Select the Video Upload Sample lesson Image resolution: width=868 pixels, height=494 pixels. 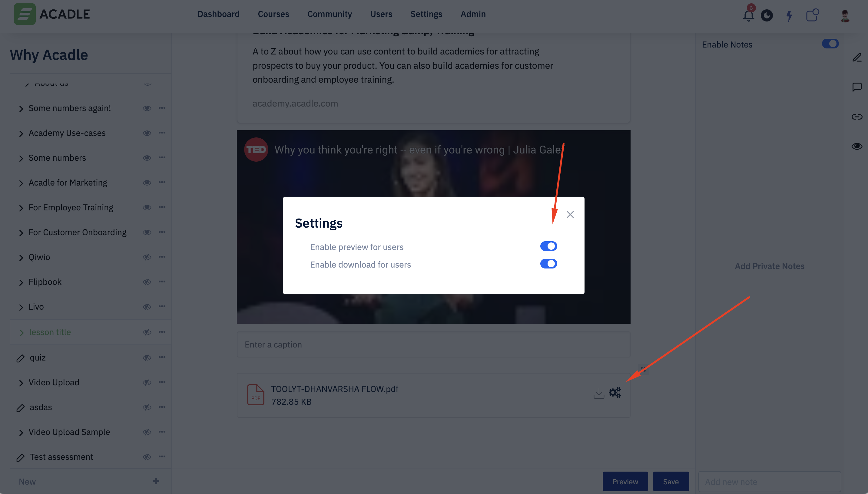coord(69,432)
